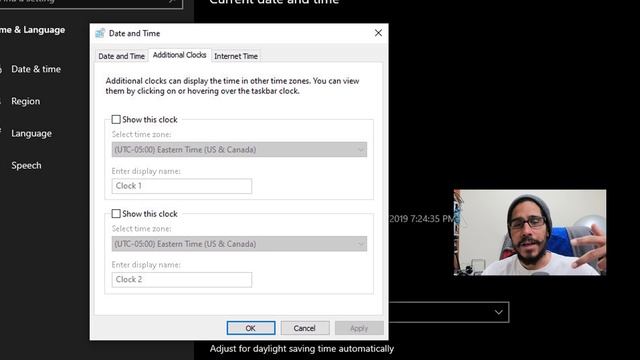The image size is (640, 360).
Task: Click the Clock 1 display name field
Action: tap(182, 186)
